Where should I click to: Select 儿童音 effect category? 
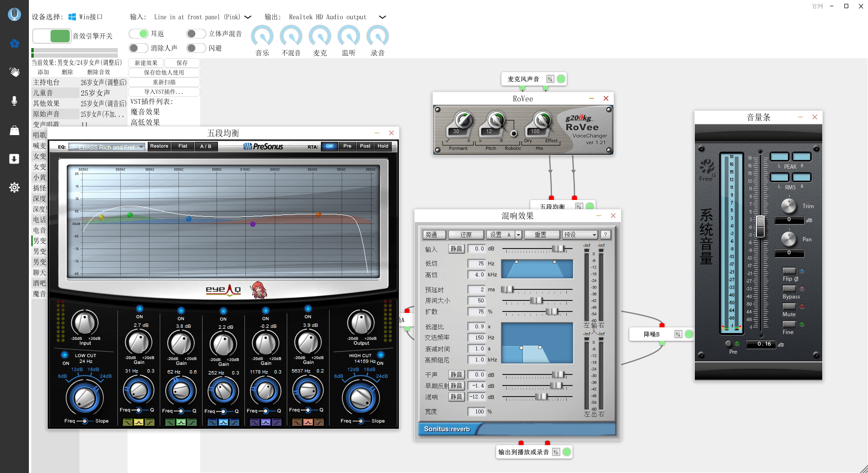pos(55,93)
